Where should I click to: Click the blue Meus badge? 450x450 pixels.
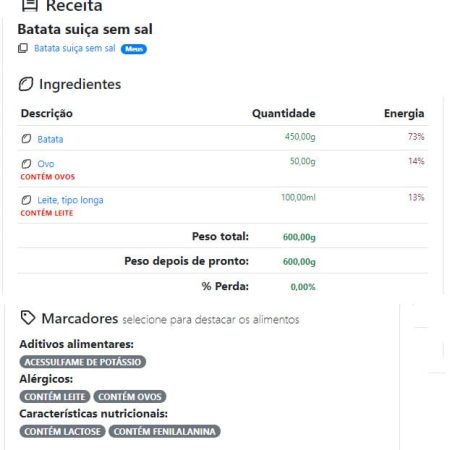point(134,49)
